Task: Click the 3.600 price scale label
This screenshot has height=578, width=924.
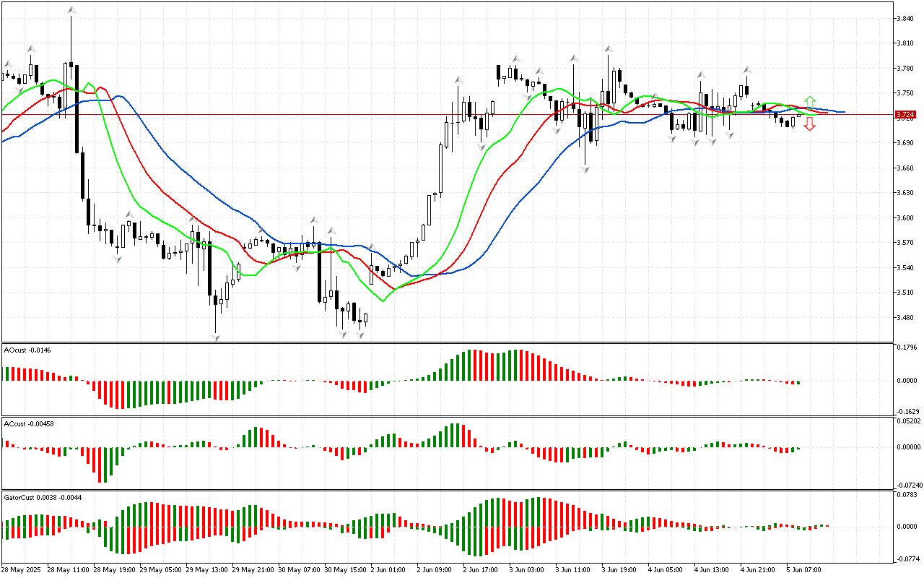Action: [905, 217]
